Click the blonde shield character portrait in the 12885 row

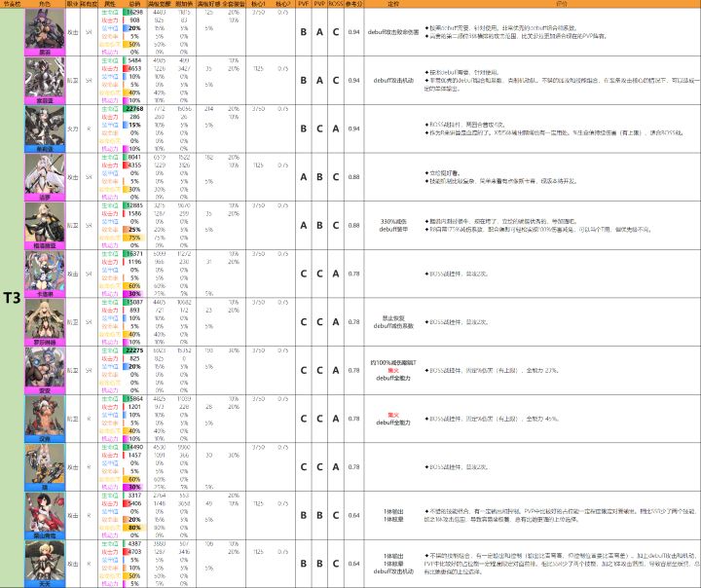pyautogui.click(x=45, y=222)
